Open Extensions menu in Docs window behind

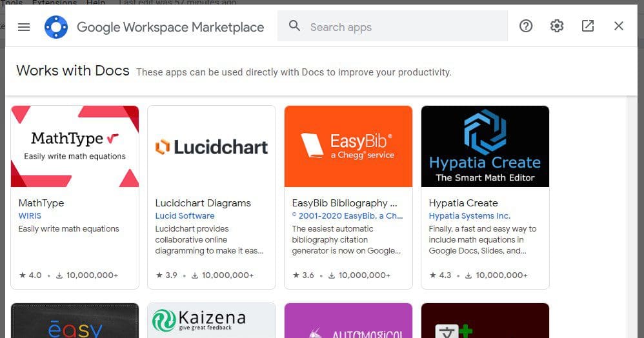tap(54, 3)
